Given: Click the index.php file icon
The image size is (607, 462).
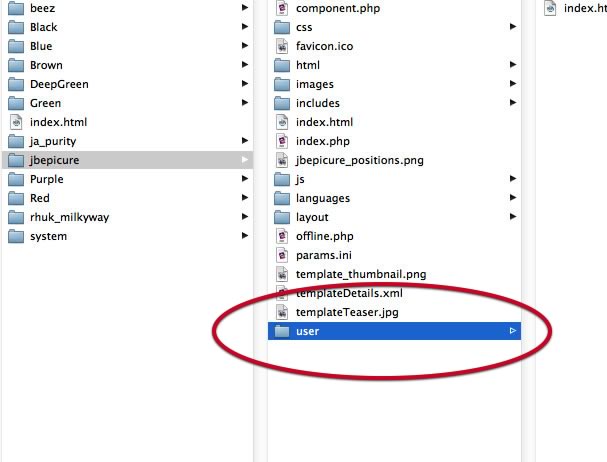Looking at the screenshot, I should 282,141.
